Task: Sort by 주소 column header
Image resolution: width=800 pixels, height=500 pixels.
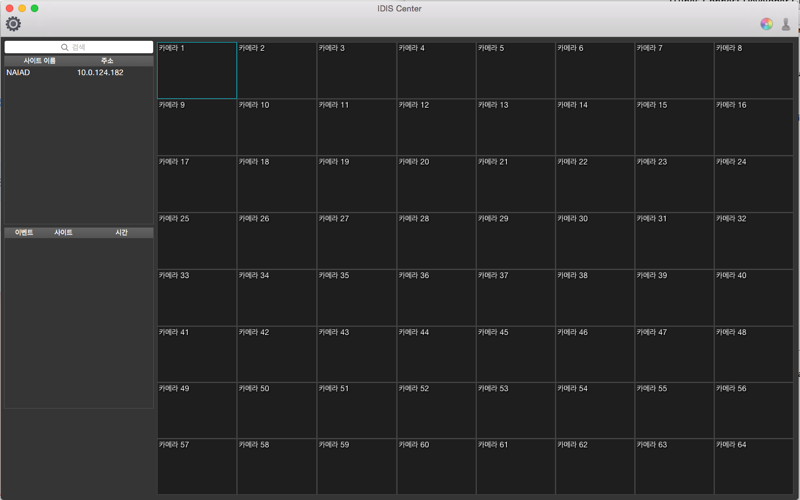Action: (107, 61)
